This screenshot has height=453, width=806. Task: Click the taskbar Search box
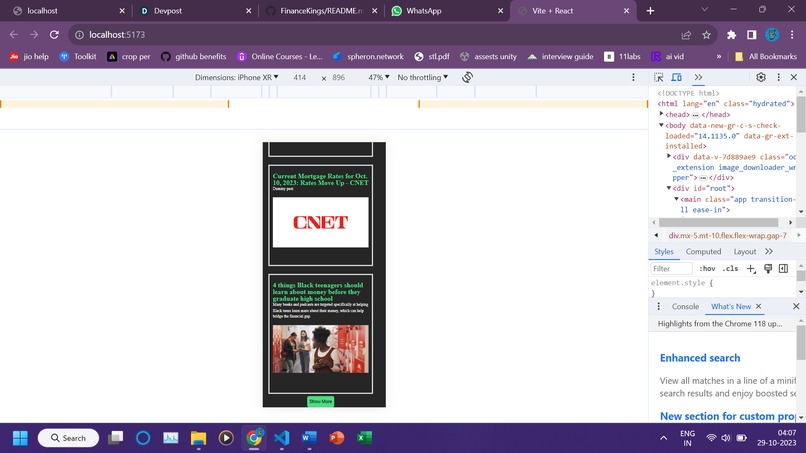click(68, 438)
